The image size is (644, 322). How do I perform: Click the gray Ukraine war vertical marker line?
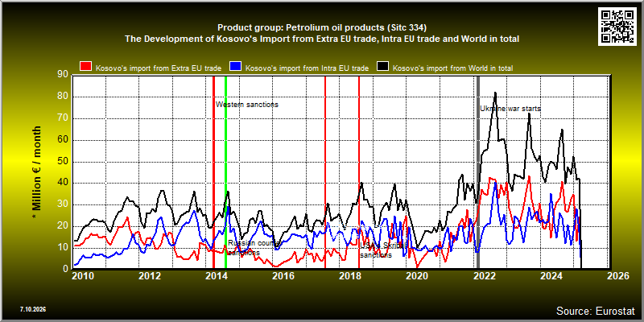478,172
